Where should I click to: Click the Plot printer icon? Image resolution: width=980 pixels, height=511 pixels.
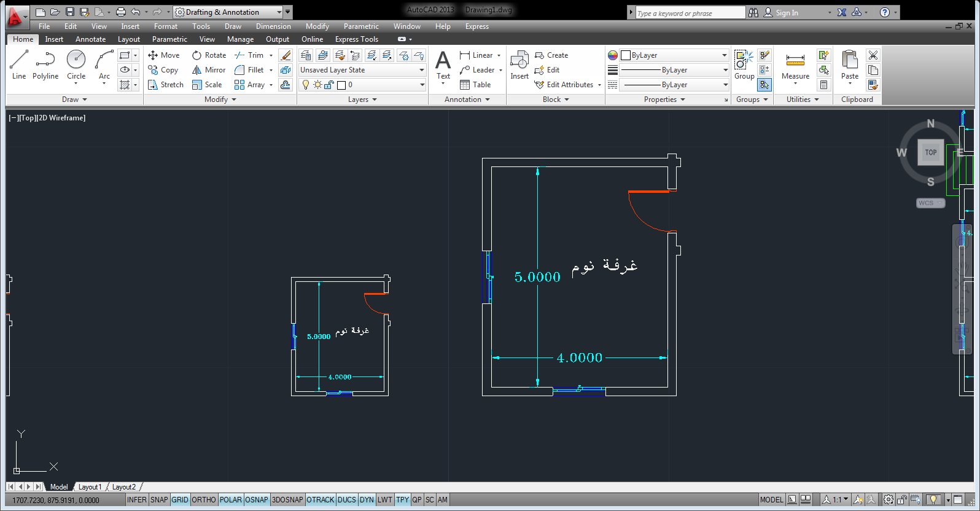(120, 12)
